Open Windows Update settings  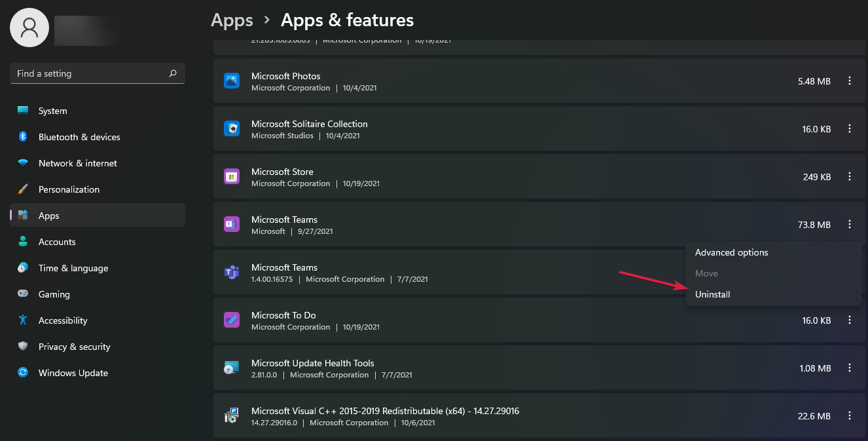[73, 373]
